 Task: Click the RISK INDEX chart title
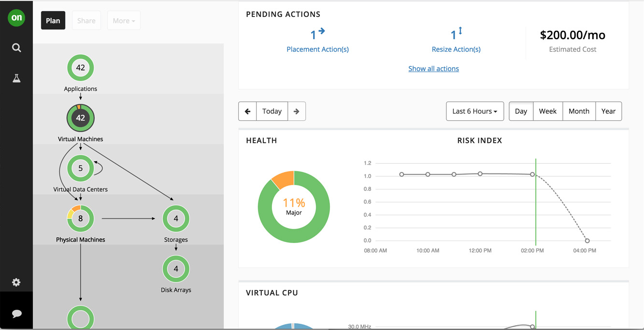coord(480,141)
